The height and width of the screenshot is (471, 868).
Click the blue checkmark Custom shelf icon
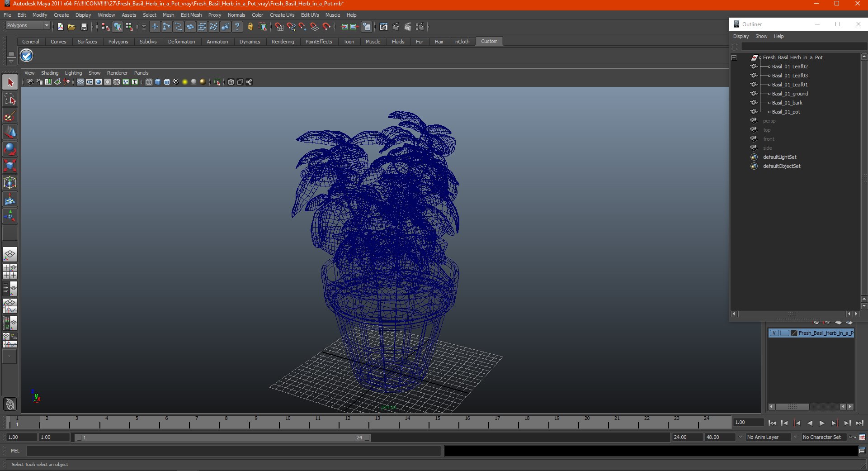click(27, 56)
